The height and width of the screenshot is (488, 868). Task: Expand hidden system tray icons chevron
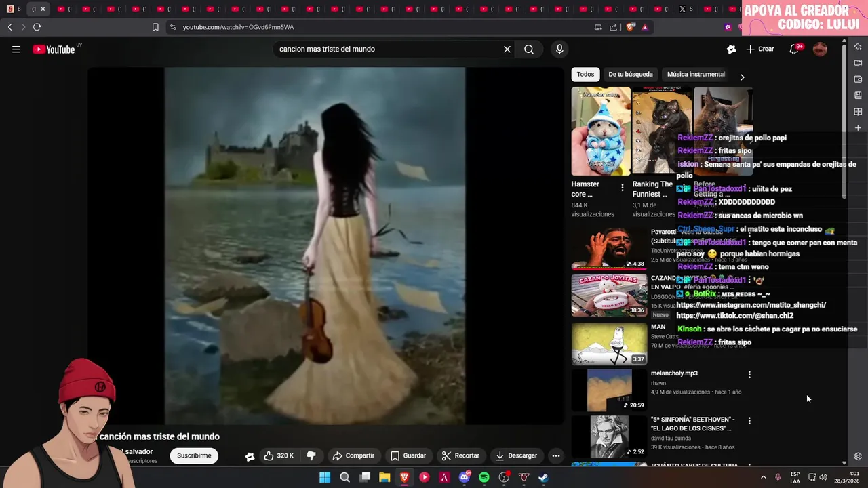point(763,477)
